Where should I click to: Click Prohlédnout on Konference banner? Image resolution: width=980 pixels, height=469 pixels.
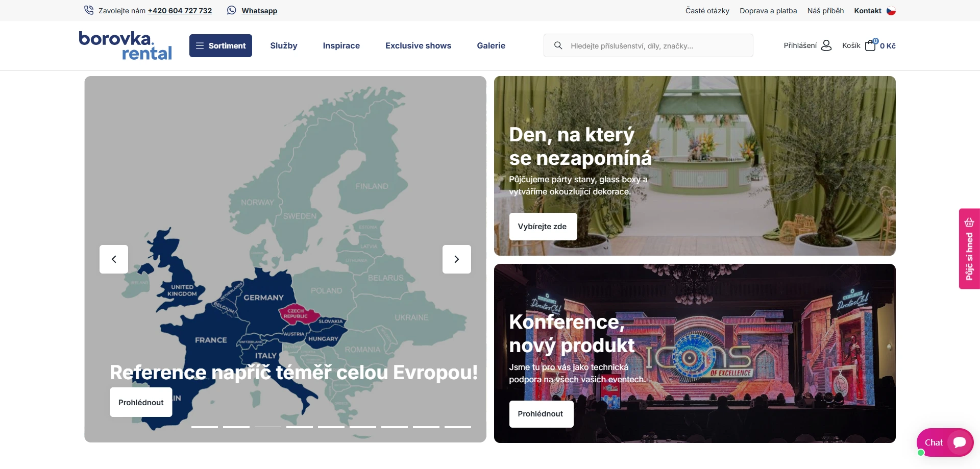(x=541, y=414)
